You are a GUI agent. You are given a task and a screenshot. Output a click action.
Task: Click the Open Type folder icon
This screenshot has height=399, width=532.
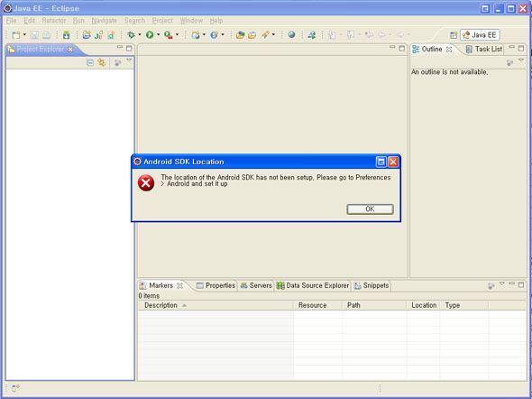(x=240, y=34)
